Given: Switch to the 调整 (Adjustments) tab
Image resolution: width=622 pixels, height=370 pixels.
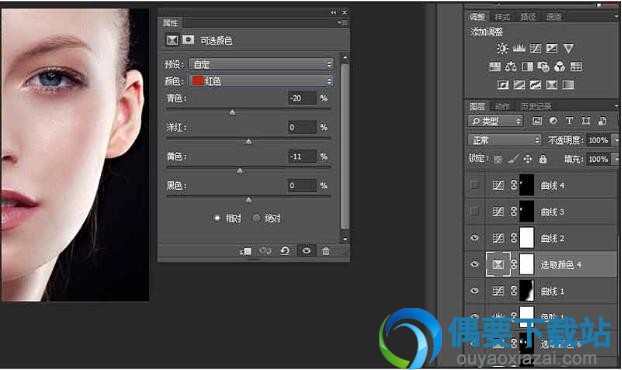Looking at the screenshot, I should [x=477, y=17].
